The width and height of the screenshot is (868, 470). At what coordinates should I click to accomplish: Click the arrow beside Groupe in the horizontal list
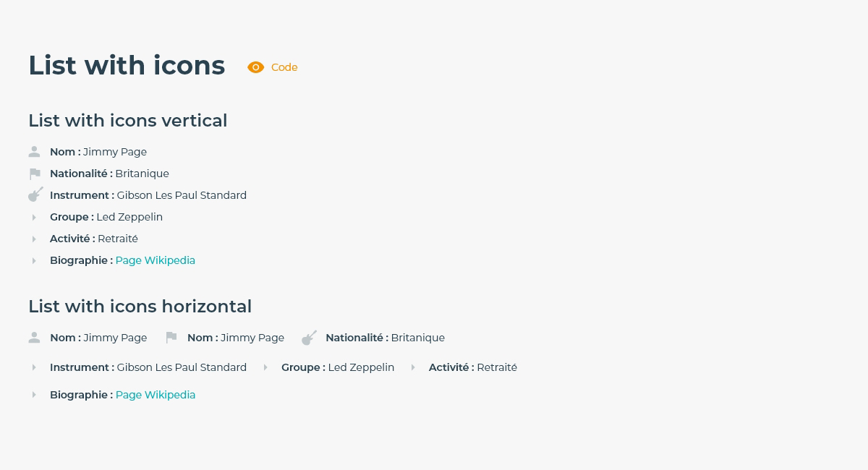(x=265, y=367)
